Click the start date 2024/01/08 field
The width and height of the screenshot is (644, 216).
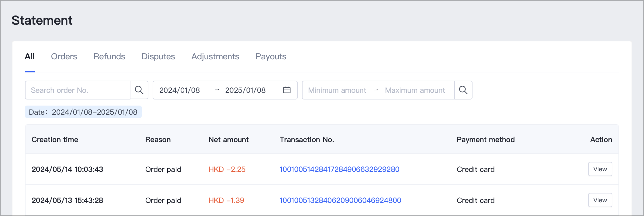point(180,90)
